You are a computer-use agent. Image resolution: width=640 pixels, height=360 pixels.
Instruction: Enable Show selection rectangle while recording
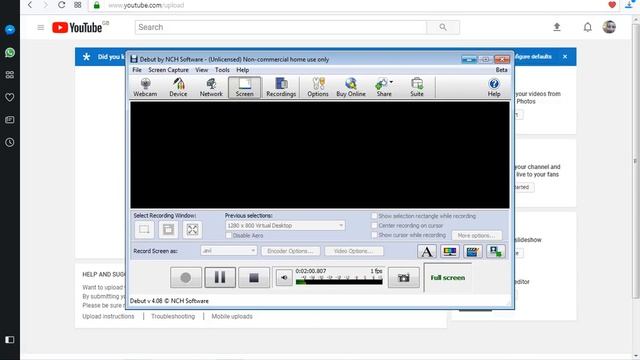[x=374, y=216]
